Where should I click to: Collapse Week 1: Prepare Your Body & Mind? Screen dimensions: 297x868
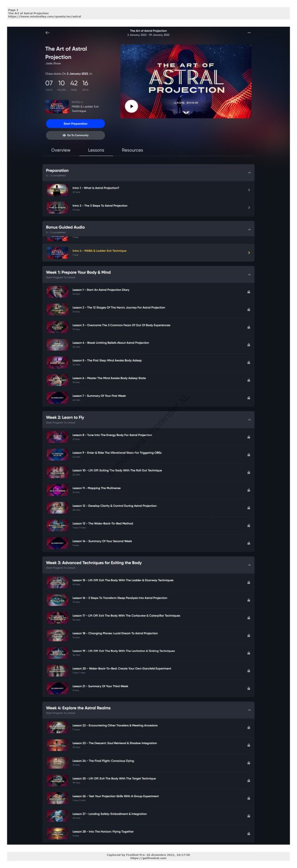point(249,274)
